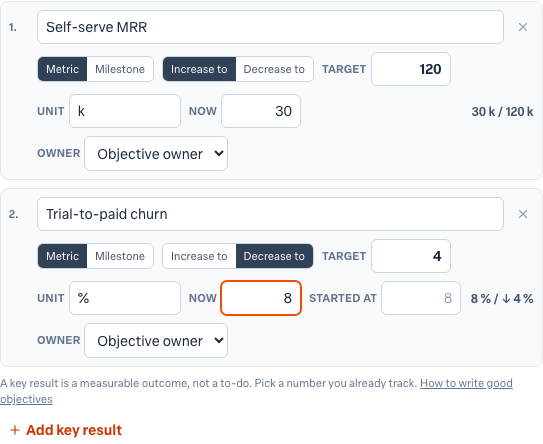Viewport: 543px width, 444px height.
Task: Edit the Unit field containing %
Action: pyautogui.click(x=125, y=298)
